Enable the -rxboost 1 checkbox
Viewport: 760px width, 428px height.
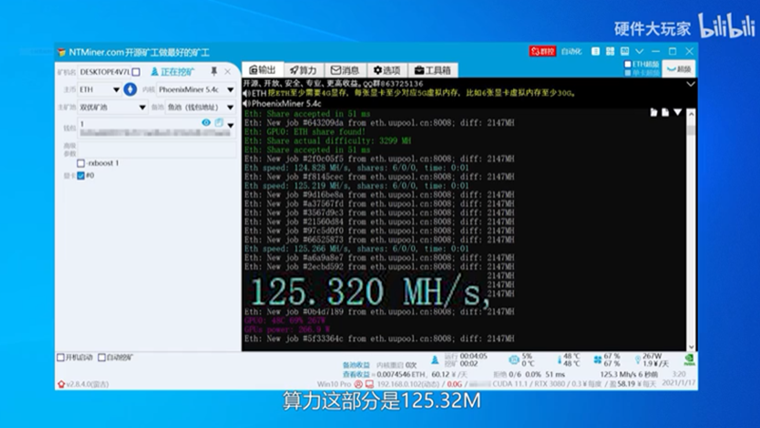(x=81, y=162)
